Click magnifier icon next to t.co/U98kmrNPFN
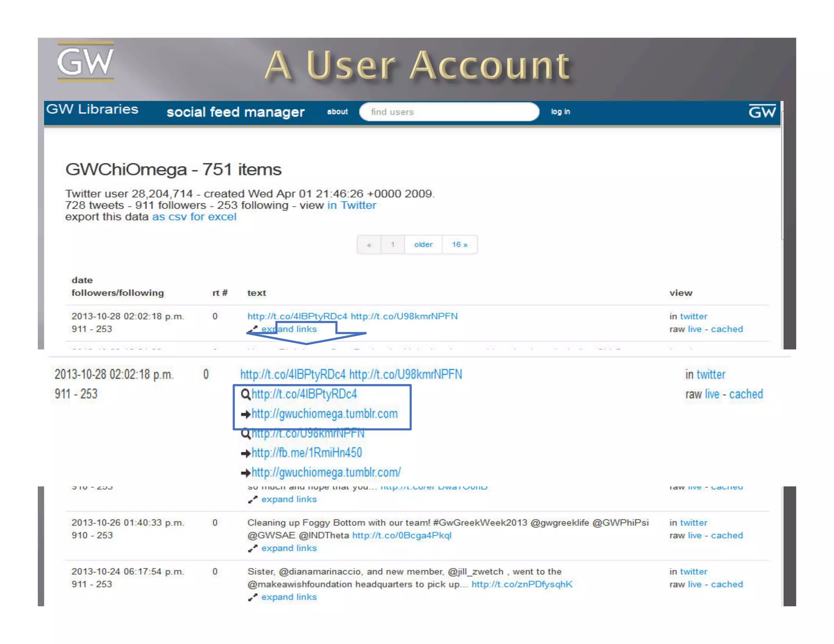The width and height of the screenshot is (834, 644). (x=246, y=434)
